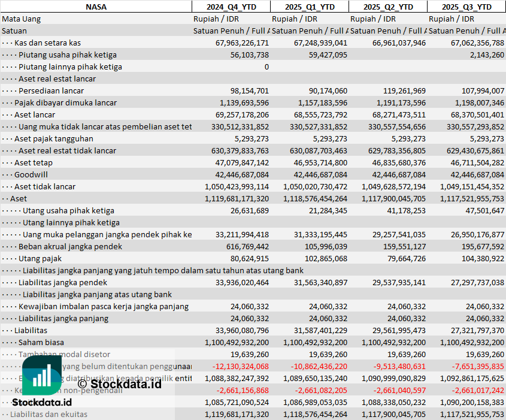Select the 2025_Q1_YTD column header
Viewport: 506px width, 420px height.
coord(309,7)
